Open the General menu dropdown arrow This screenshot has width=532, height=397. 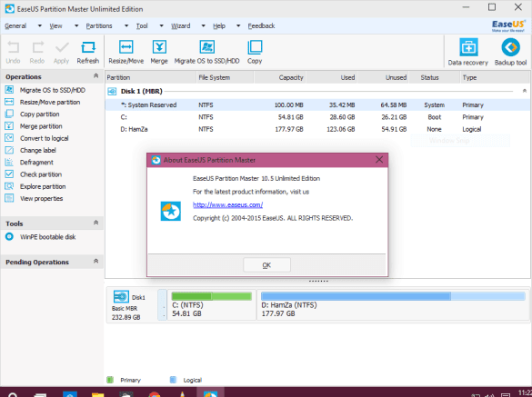point(40,25)
